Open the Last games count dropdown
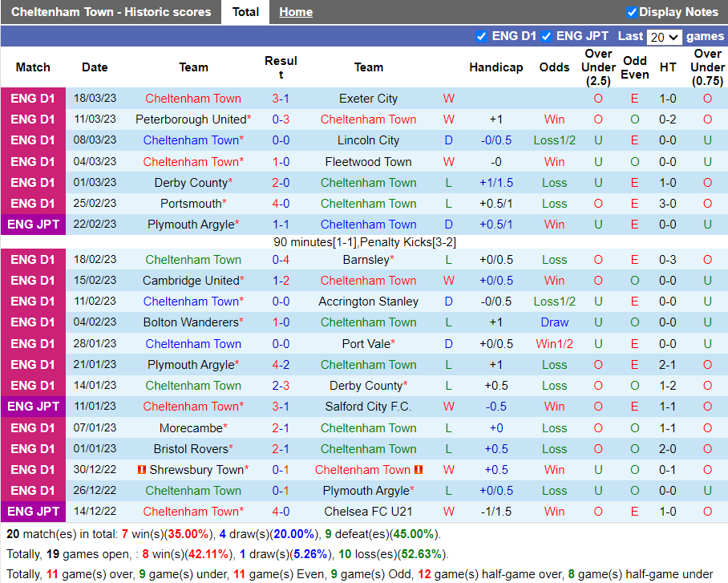 [x=664, y=37]
